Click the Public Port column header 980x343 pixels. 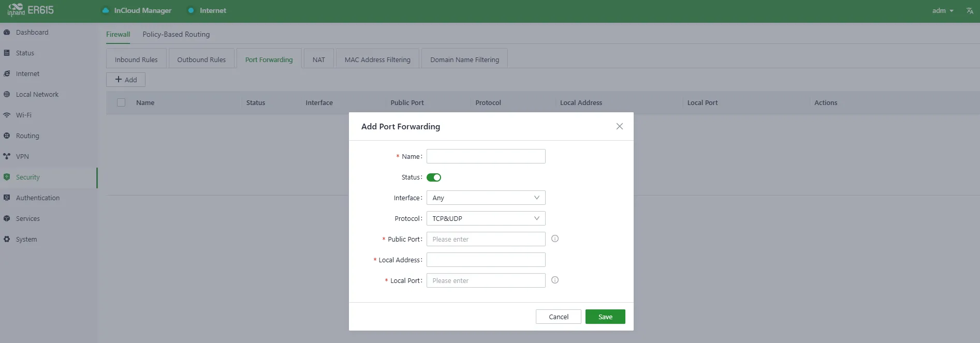(x=407, y=102)
